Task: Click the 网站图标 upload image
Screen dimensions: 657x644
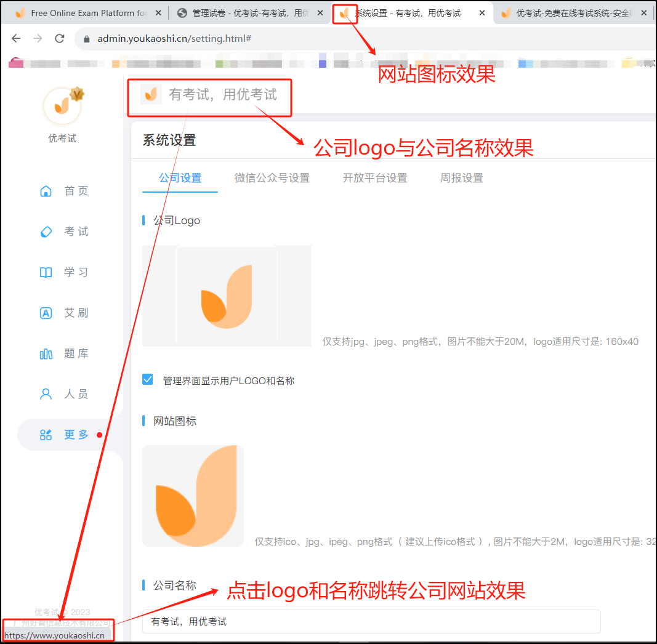Action: [193, 496]
